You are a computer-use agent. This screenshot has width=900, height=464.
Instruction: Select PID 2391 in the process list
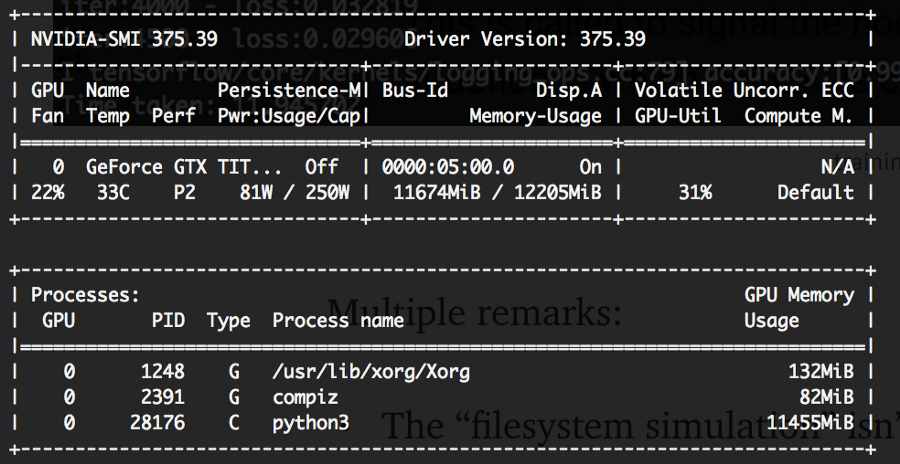pos(163,397)
